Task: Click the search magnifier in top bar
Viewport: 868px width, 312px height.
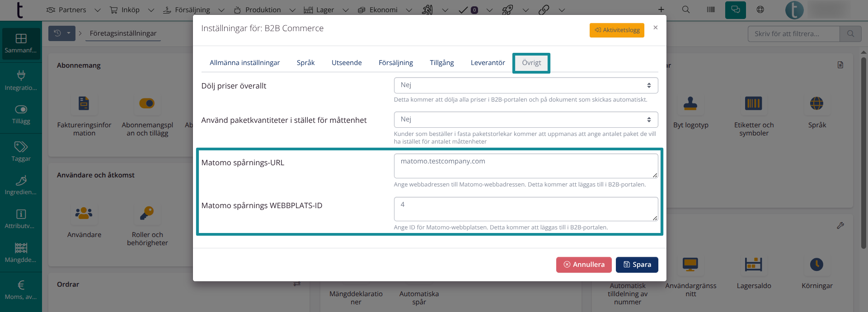Action: [x=686, y=9]
